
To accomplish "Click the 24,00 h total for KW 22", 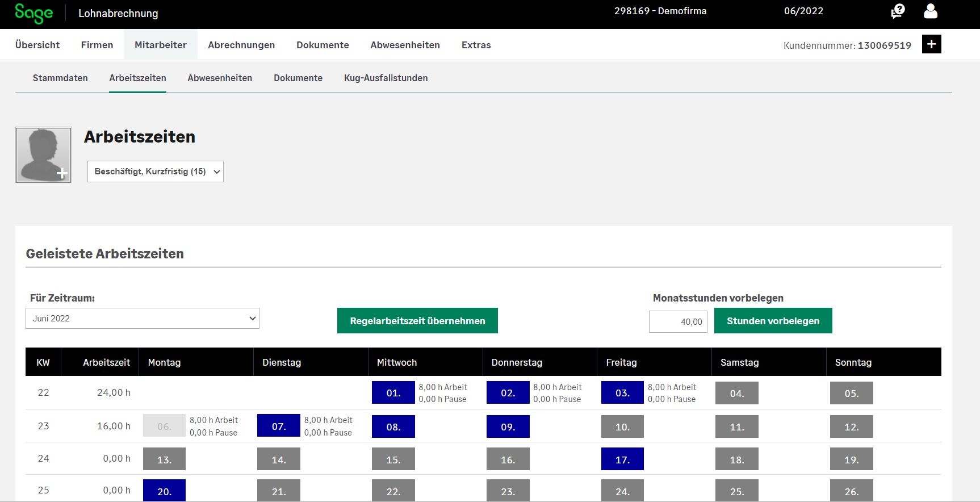I will point(114,392).
